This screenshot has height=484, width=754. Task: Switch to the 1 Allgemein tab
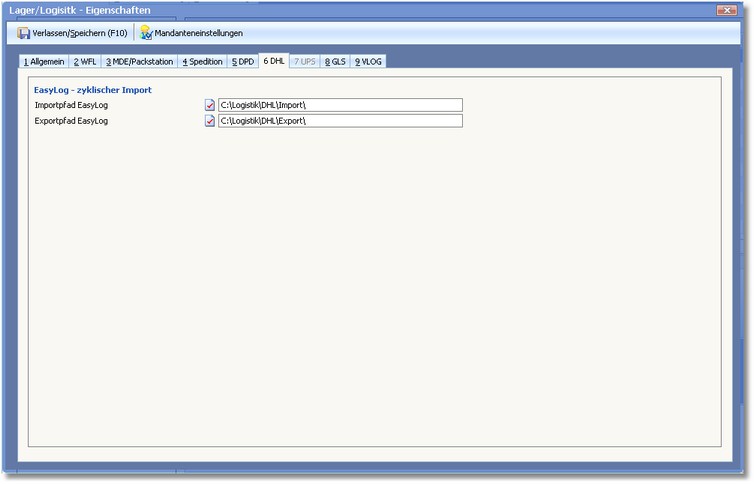click(x=44, y=61)
